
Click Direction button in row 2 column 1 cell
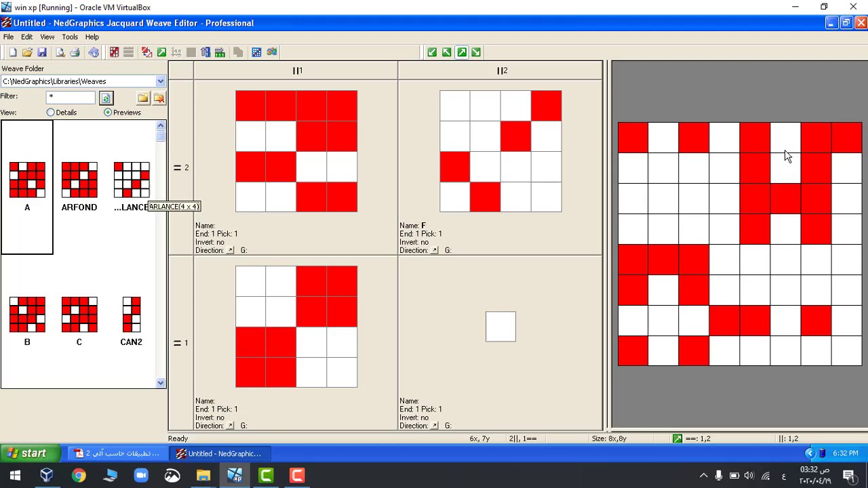pyautogui.click(x=230, y=251)
